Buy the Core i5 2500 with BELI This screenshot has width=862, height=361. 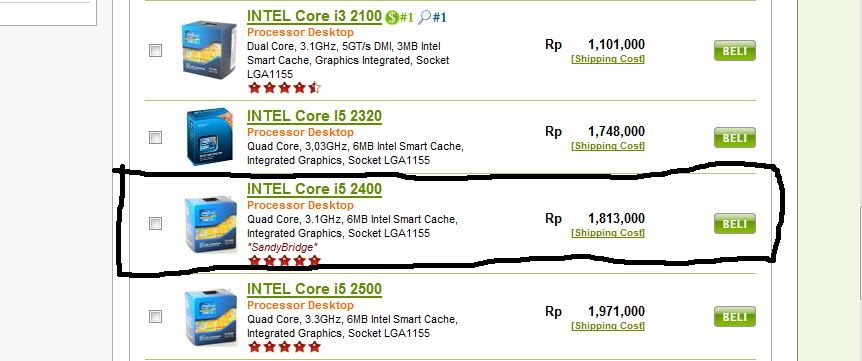[735, 316]
